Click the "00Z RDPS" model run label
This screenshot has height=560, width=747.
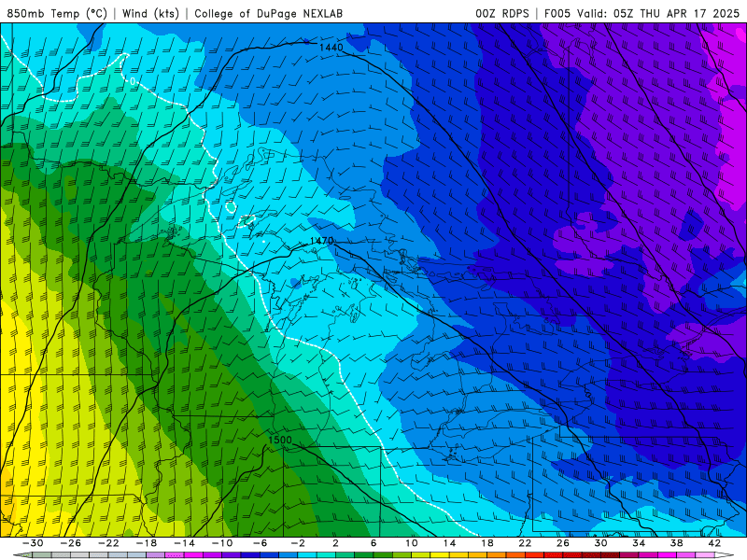[502, 14]
